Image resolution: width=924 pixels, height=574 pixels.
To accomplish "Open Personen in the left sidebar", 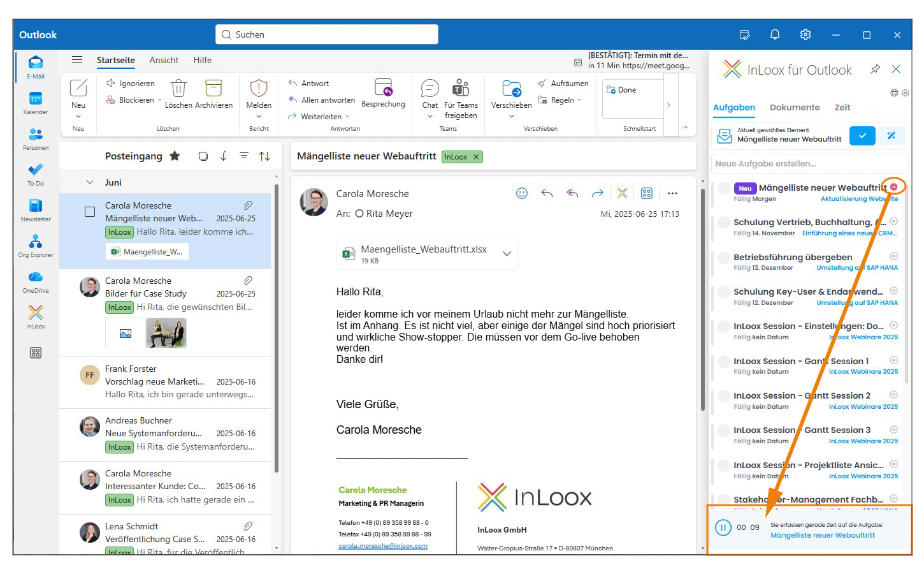I will (x=36, y=138).
